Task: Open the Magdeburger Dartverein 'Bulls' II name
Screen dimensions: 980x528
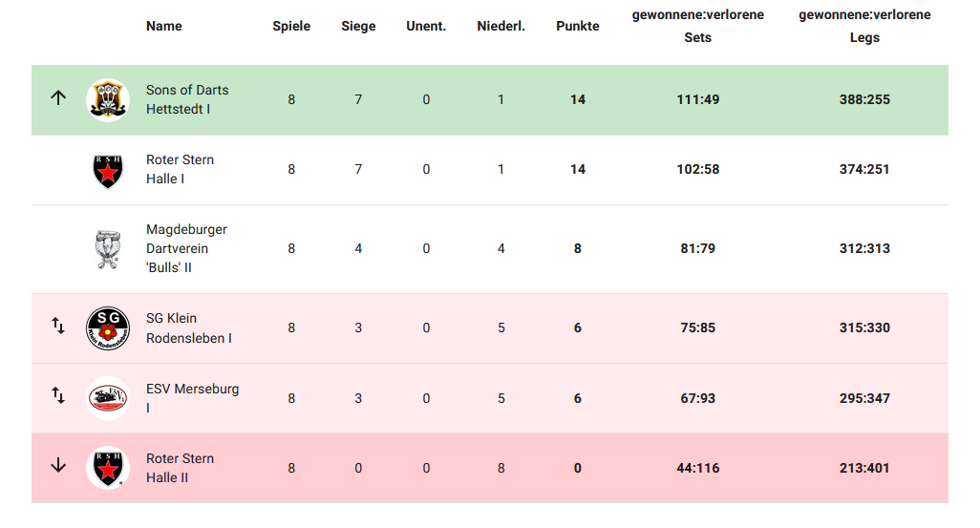Action: [186, 248]
